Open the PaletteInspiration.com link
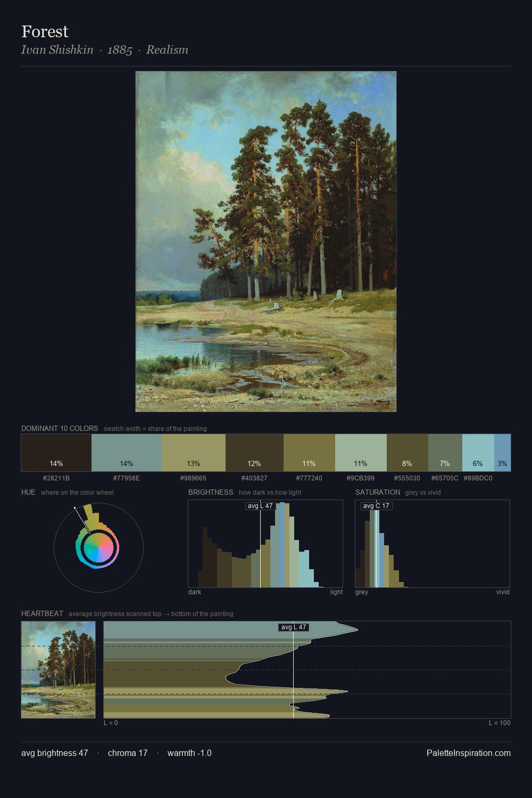This screenshot has height=798, width=532. (469, 753)
